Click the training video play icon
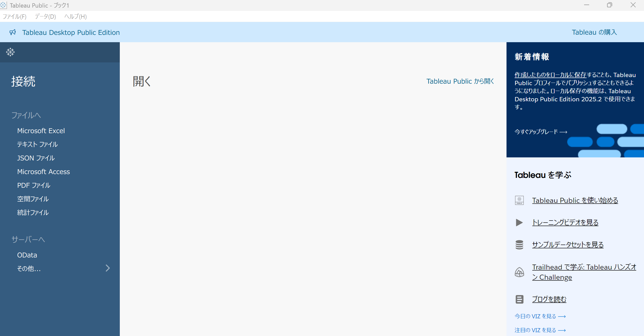The width and height of the screenshot is (644, 336). point(519,223)
